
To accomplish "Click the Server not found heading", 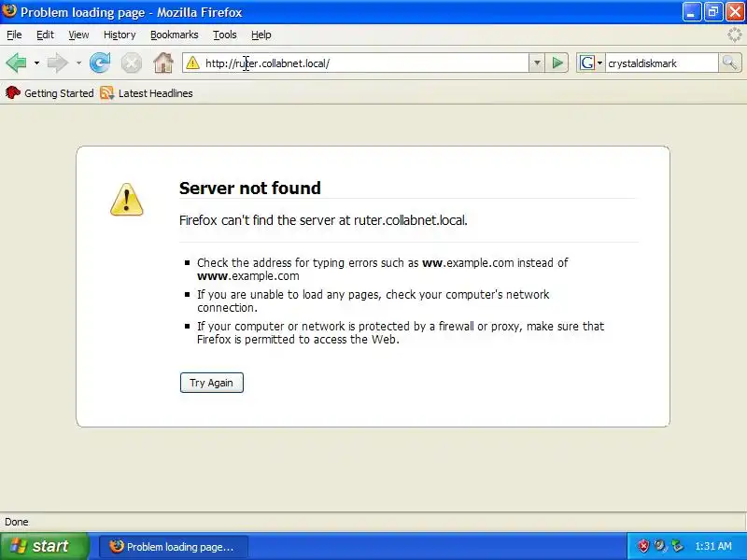I will point(249,189).
